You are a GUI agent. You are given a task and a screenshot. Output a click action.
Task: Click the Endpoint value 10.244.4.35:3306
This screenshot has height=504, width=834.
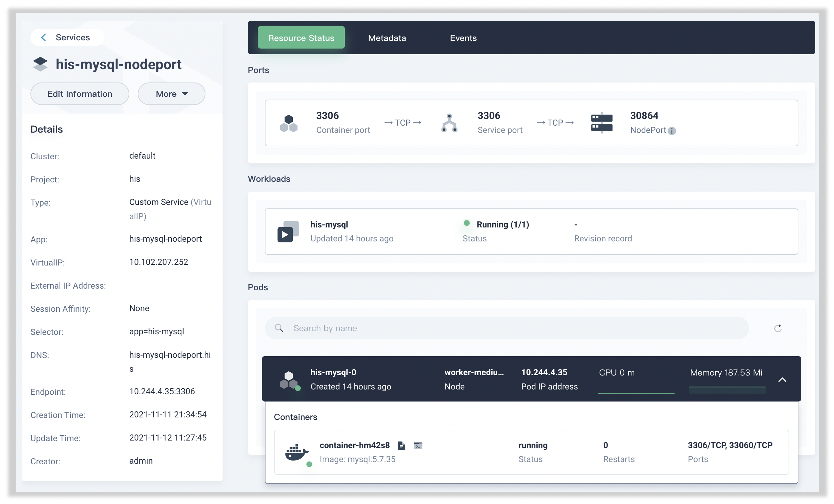point(162,391)
